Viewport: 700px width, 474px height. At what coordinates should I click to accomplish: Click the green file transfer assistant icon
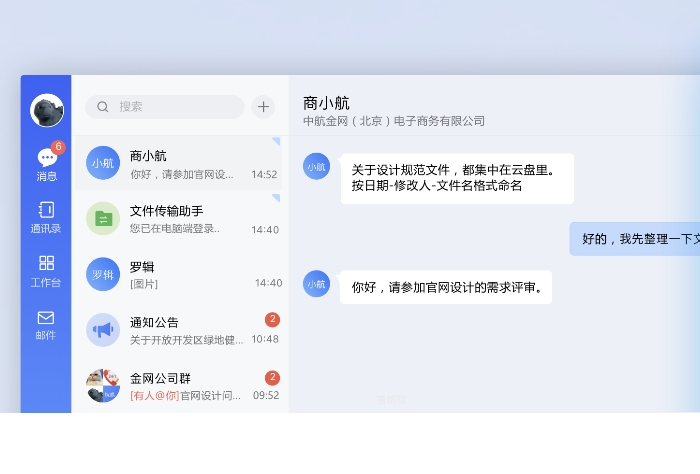point(103,219)
